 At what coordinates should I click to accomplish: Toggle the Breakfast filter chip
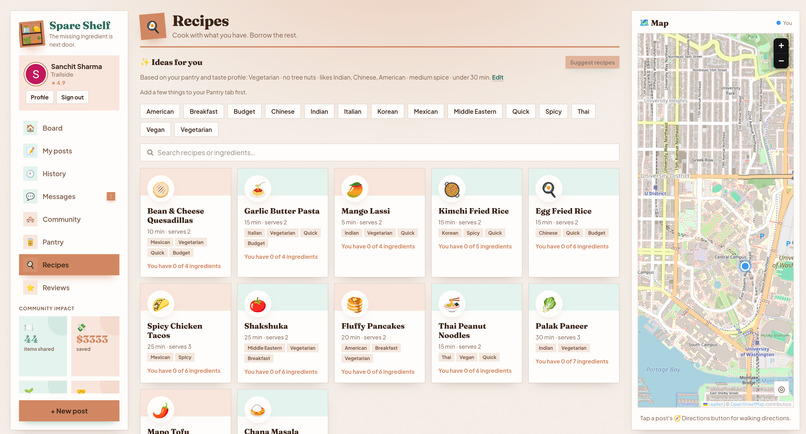click(204, 112)
